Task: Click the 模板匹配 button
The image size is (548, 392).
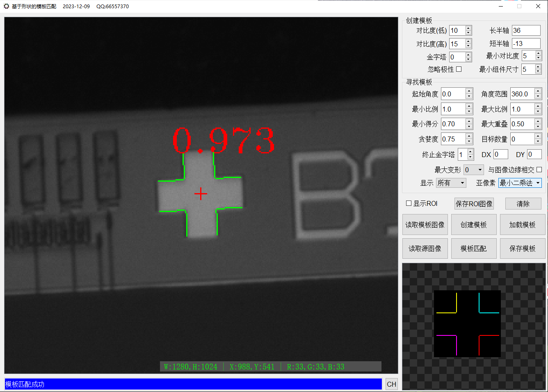Action: (x=474, y=248)
